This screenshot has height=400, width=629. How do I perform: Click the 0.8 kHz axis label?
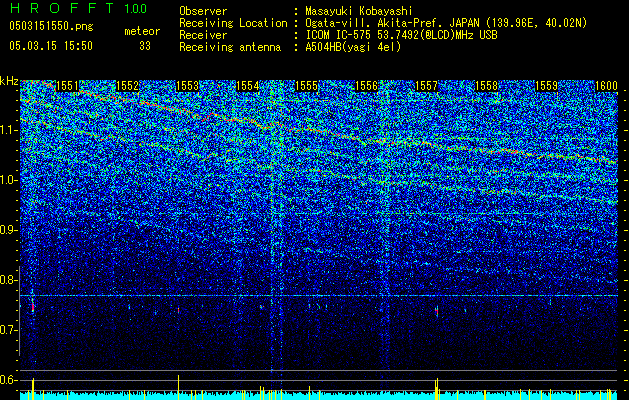pyautogui.click(x=8, y=280)
